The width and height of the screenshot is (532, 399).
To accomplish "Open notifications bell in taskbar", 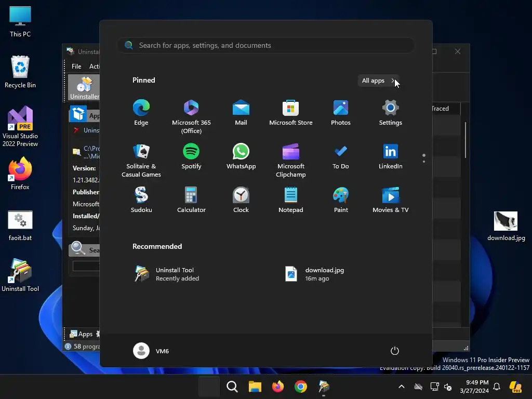I will point(497,387).
